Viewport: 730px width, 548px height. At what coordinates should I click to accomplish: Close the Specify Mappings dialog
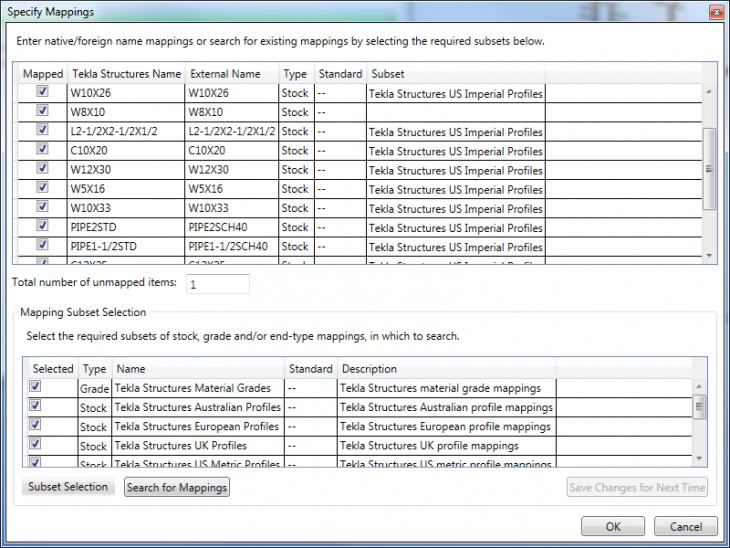(x=716, y=12)
